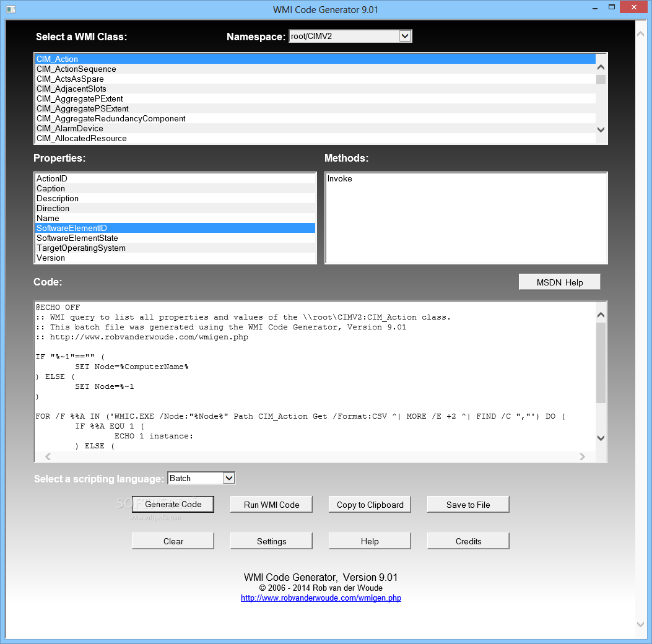Select the TargetOperatingSystem property
The image size is (652, 644).
coord(175,248)
